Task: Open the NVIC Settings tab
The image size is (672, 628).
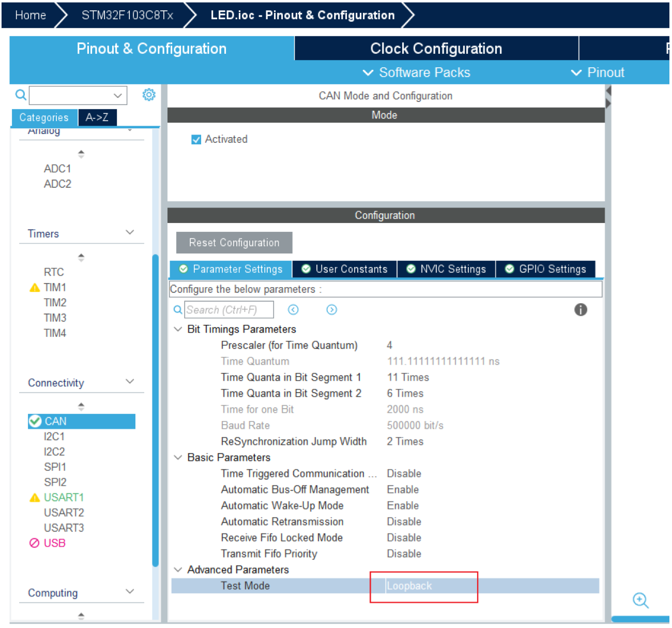Action: [x=447, y=270]
